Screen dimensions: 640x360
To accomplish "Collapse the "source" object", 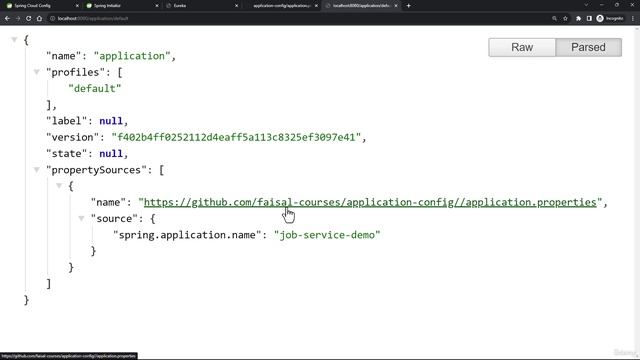I will 82,219.
